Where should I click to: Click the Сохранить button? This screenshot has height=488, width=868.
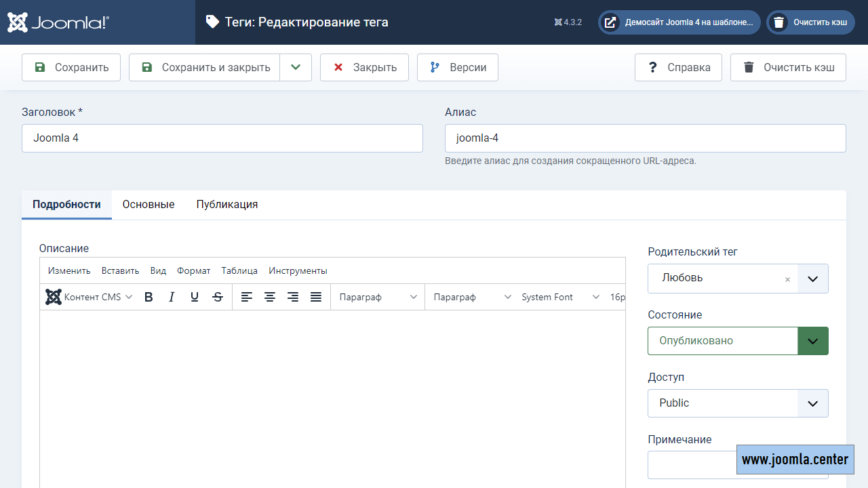coord(71,67)
